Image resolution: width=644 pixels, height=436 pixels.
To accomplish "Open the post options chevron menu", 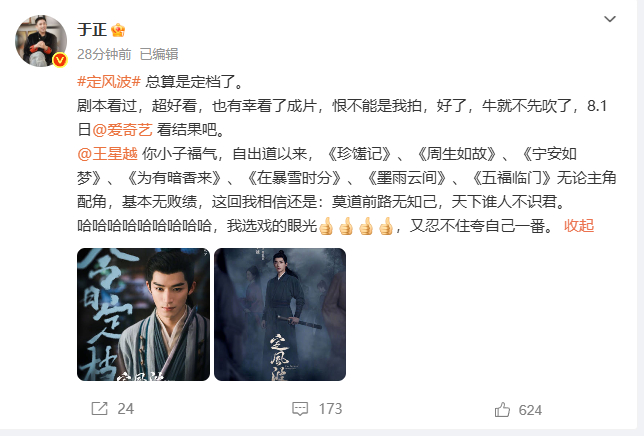I will pos(610,19).
